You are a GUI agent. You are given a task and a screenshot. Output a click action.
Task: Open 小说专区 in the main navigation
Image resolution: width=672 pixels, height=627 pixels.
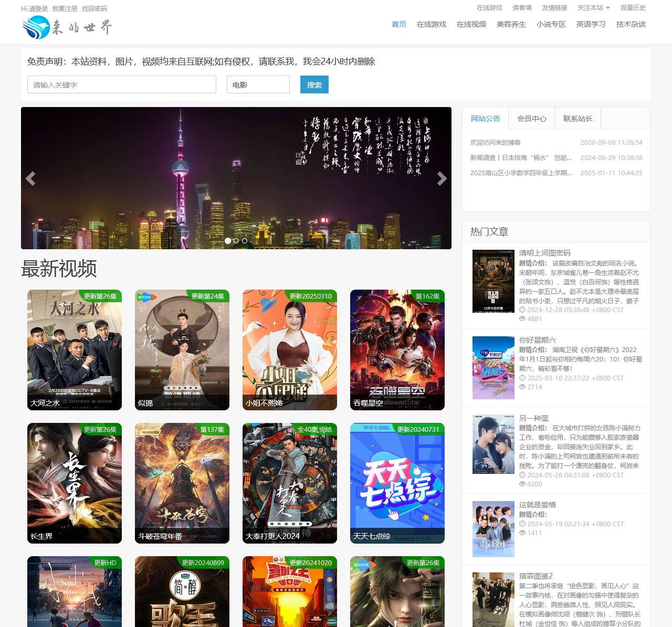tap(551, 24)
